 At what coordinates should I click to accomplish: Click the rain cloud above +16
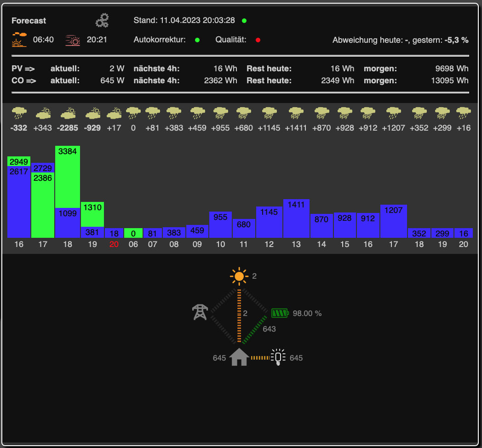(464, 113)
